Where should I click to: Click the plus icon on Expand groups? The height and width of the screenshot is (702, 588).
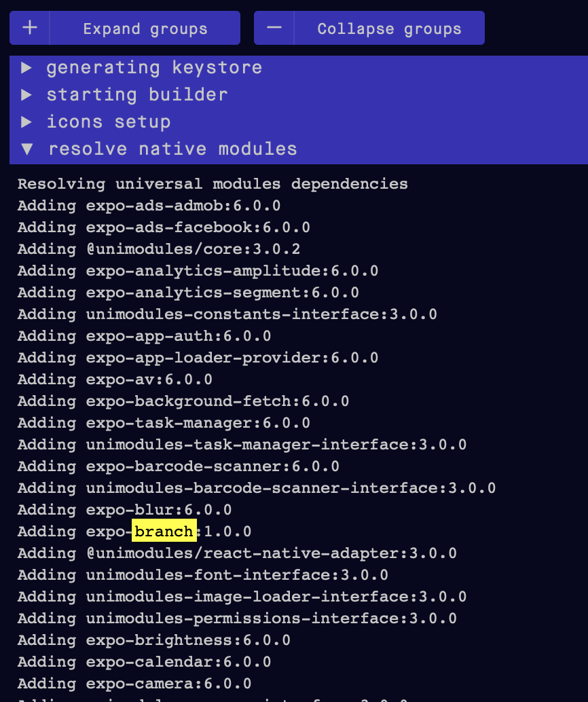pyautogui.click(x=29, y=28)
